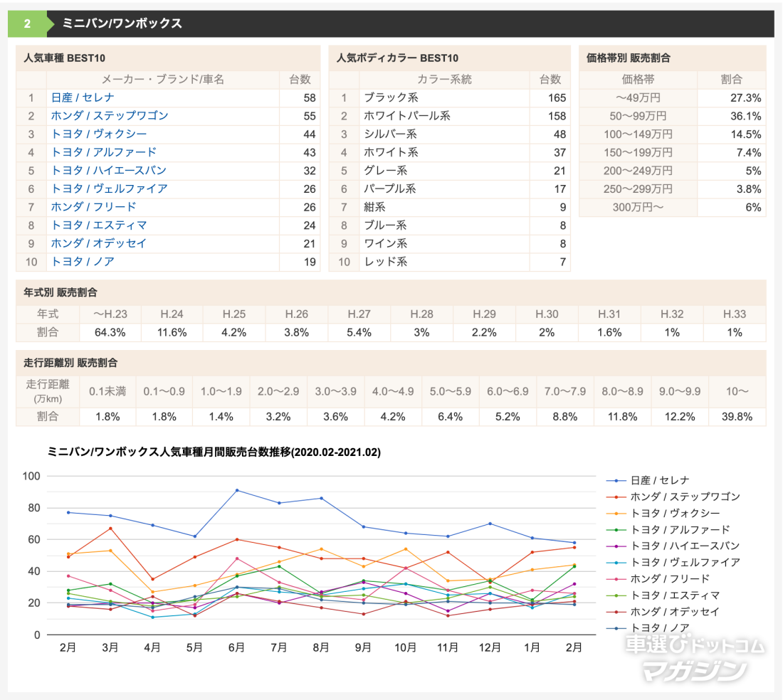Visit the トヨタ / ヴェルファイア ranking link
The width and height of the screenshot is (783, 700).
[110, 189]
